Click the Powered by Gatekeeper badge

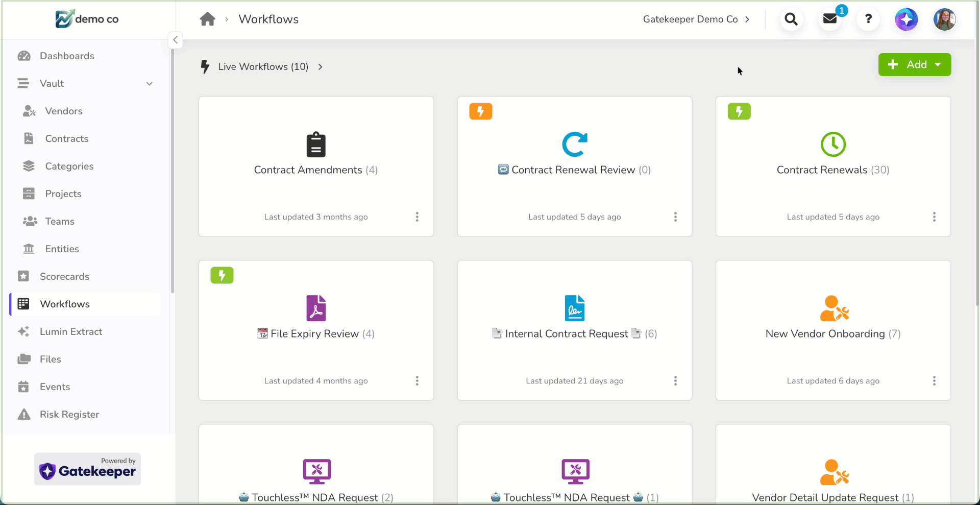click(x=87, y=469)
